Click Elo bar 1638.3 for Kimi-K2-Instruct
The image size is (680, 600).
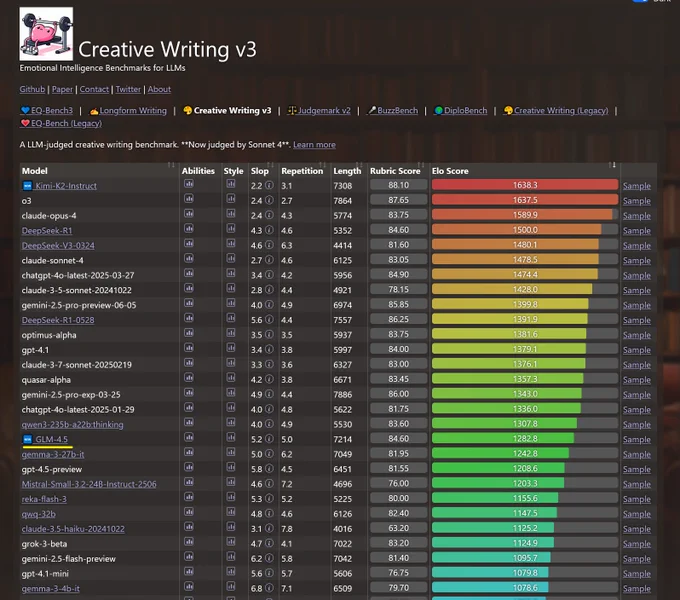525,185
